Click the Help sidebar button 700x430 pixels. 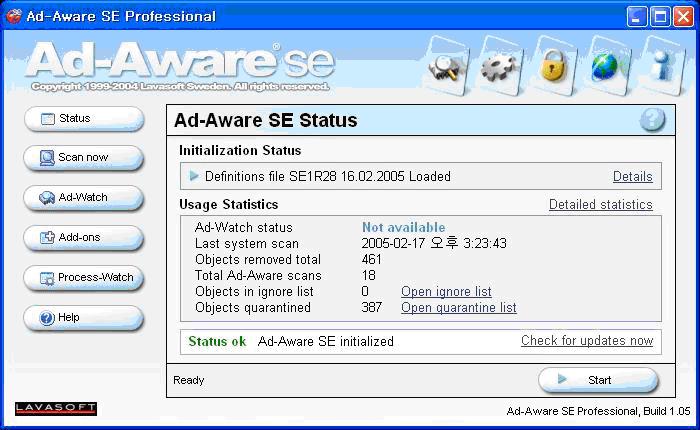pos(84,318)
